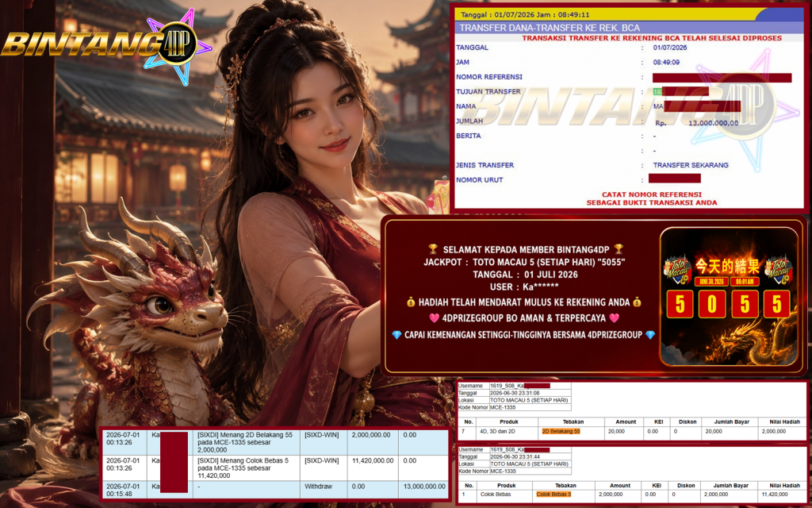Click the red text CATAT NOMOR REFERENSI
The height and width of the screenshot is (508, 812).
pyautogui.click(x=652, y=194)
